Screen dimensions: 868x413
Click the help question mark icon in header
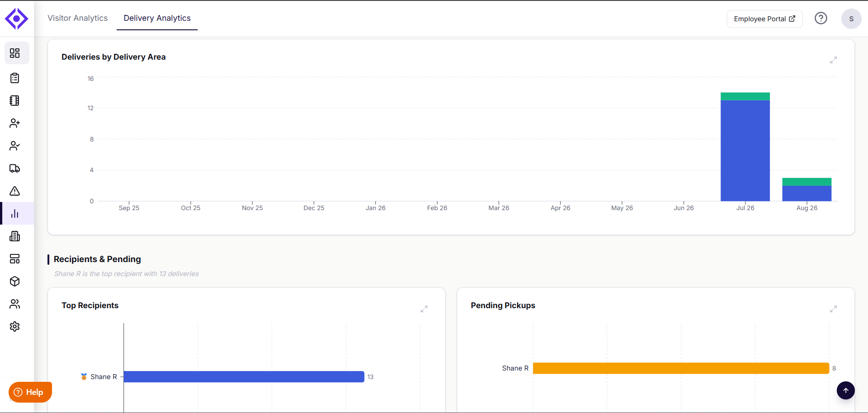(x=821, y=18)
